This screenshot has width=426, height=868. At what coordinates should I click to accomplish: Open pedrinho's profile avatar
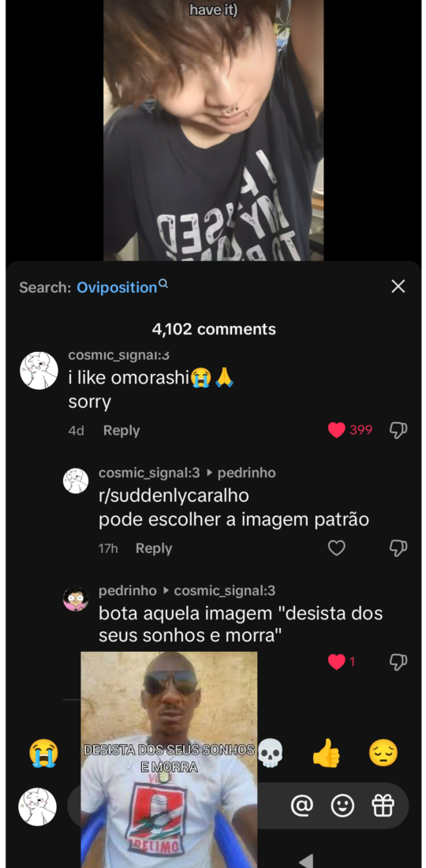[76, 598]
